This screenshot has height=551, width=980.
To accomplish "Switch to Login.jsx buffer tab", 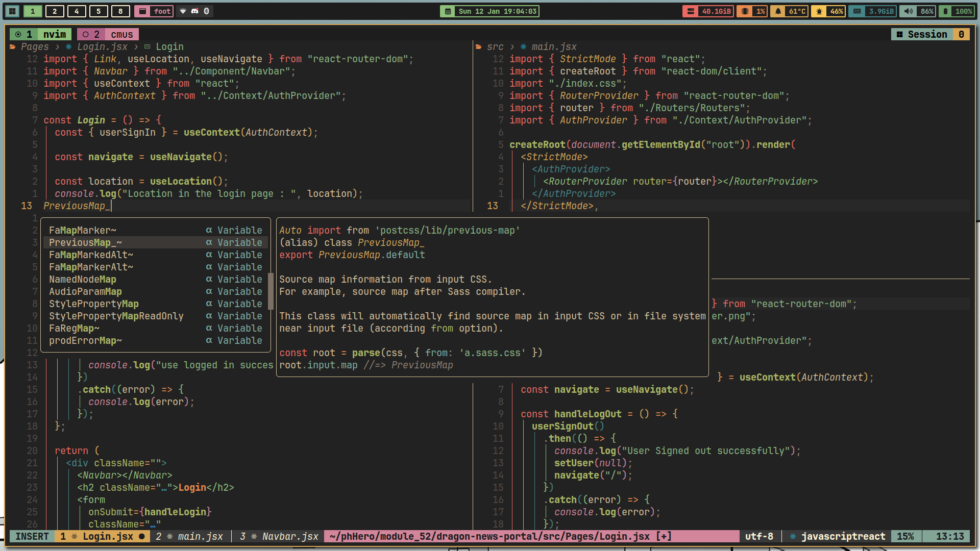I will pos(103,536).
